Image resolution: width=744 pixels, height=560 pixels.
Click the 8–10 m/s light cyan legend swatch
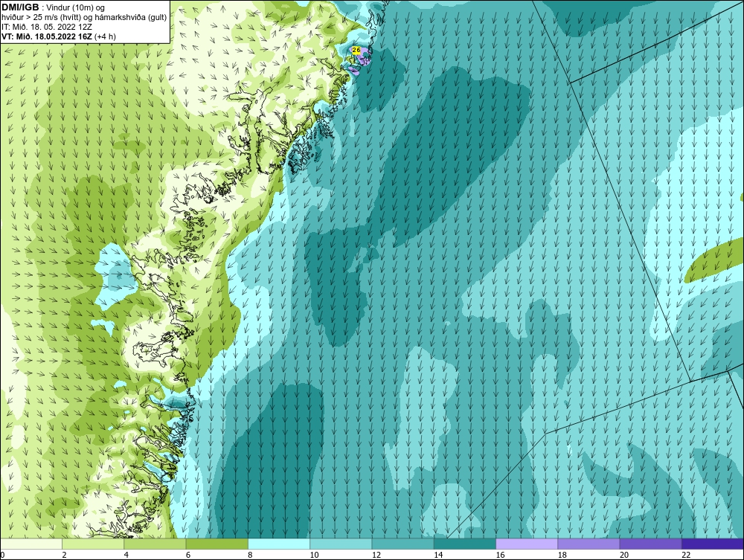279,544
